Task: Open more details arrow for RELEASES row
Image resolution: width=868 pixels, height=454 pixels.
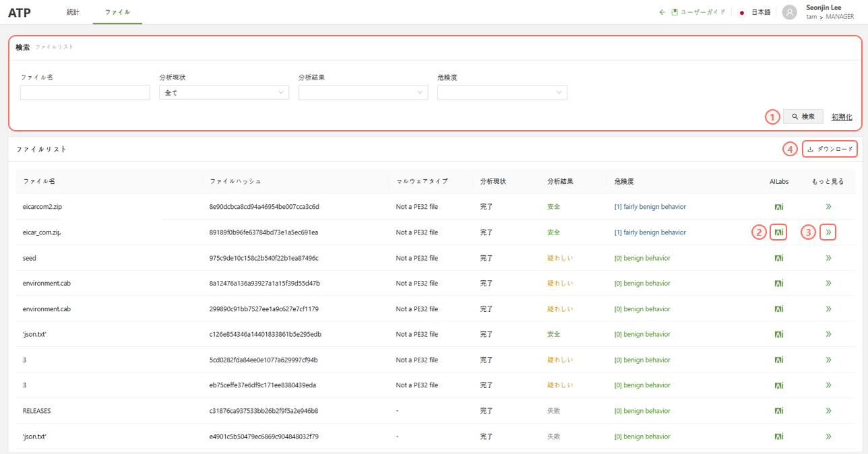Action: (829, 411)
